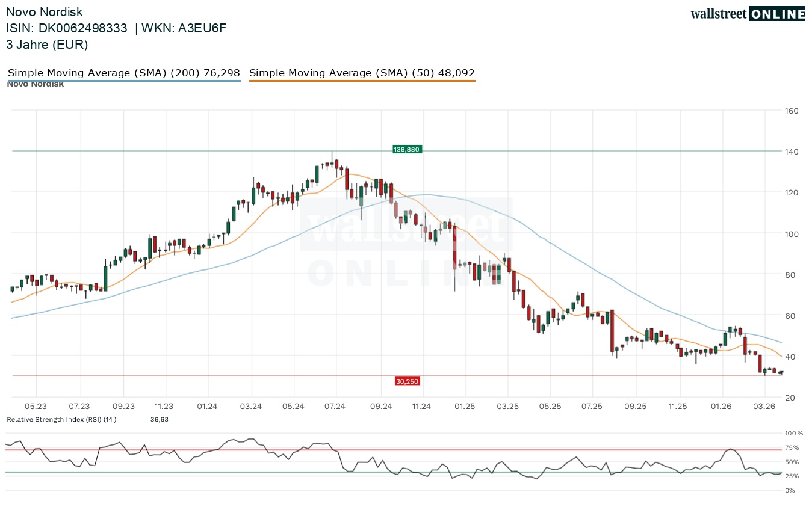Screen dimensions: 812x507
Task: Toggle the SMA (200) legend entry
Action: 123,73
